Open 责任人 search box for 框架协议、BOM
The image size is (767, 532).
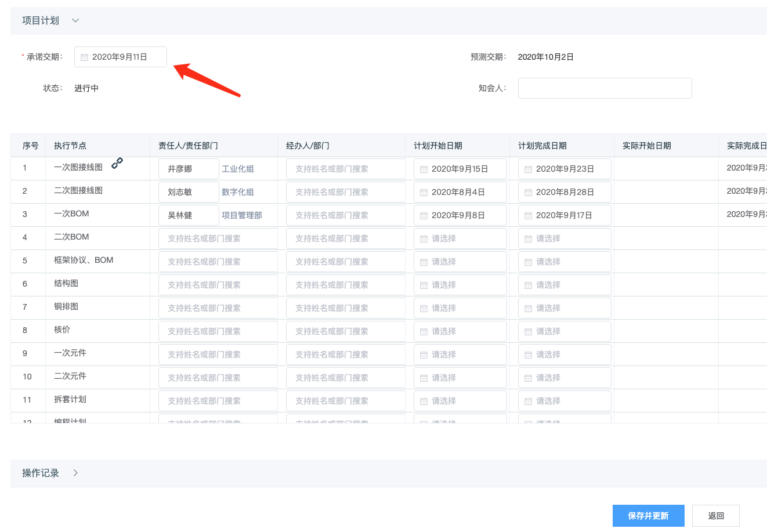click(x=217, y=262)
